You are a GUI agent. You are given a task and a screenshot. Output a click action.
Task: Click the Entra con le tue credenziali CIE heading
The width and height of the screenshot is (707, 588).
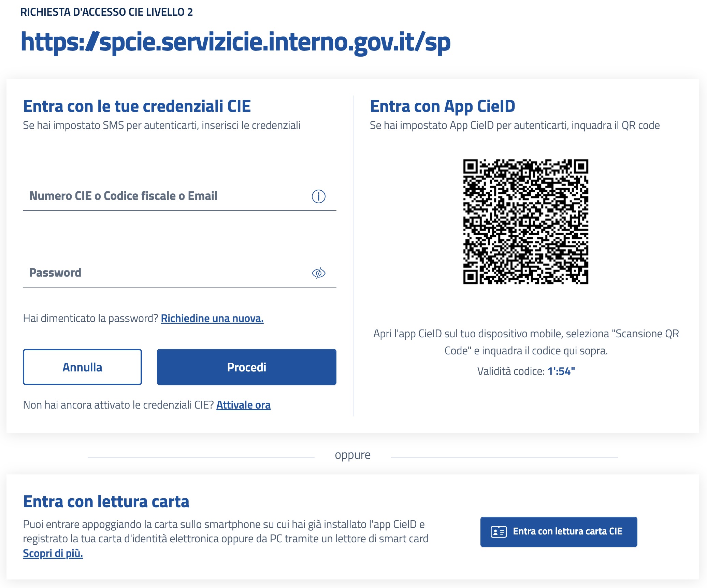tap(137, 106)
